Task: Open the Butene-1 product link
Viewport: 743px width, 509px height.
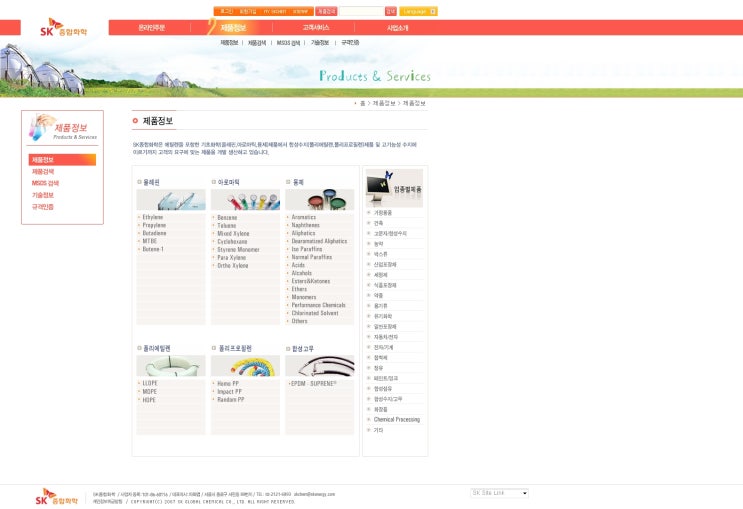Action: coord(153,249)
